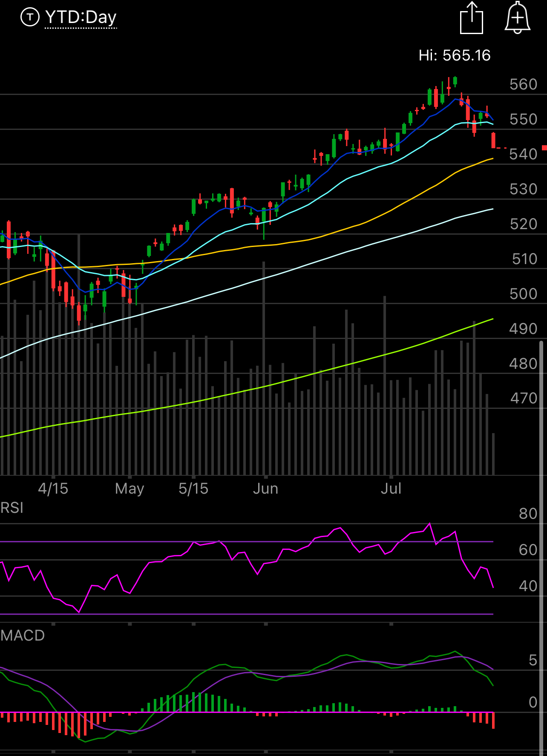The width and height of the screenshot is (547, 756).
Task: Tap the Jun date axis label
Action: pyautogui.click(x=265, y=489)
